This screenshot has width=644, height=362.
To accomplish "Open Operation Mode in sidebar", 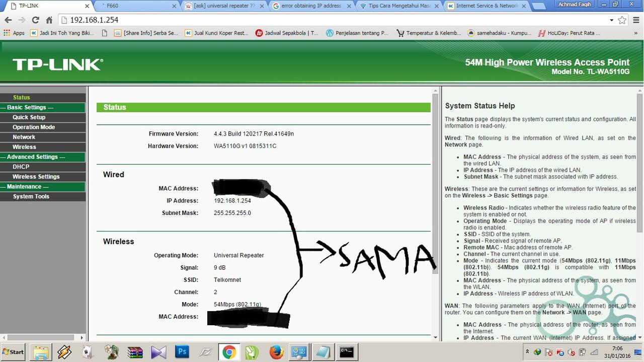I will pos(34,127).
